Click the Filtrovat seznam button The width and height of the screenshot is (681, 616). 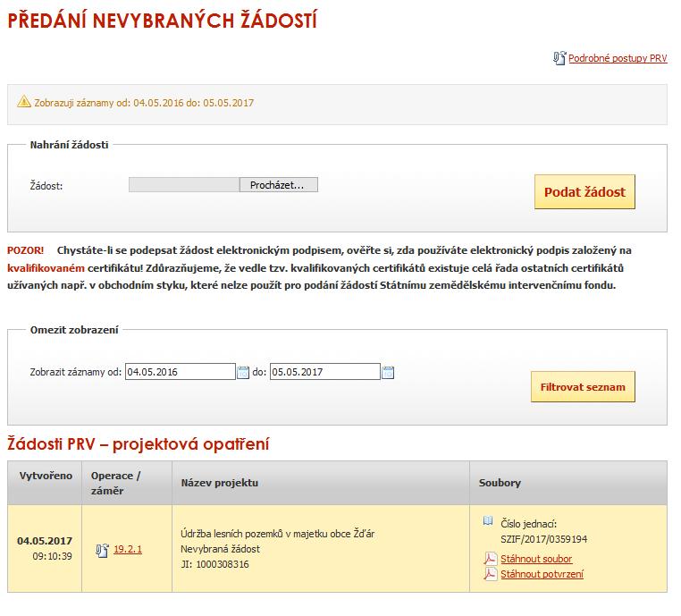pos(583,386)
